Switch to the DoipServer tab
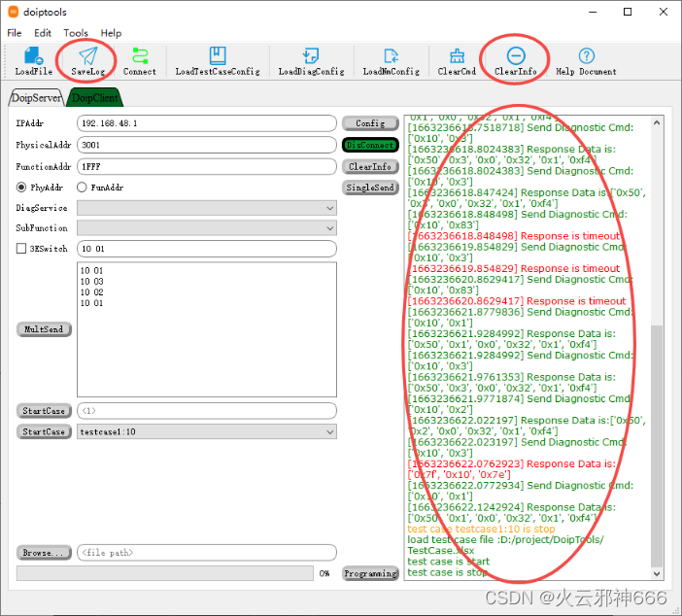 coord(37,97)
